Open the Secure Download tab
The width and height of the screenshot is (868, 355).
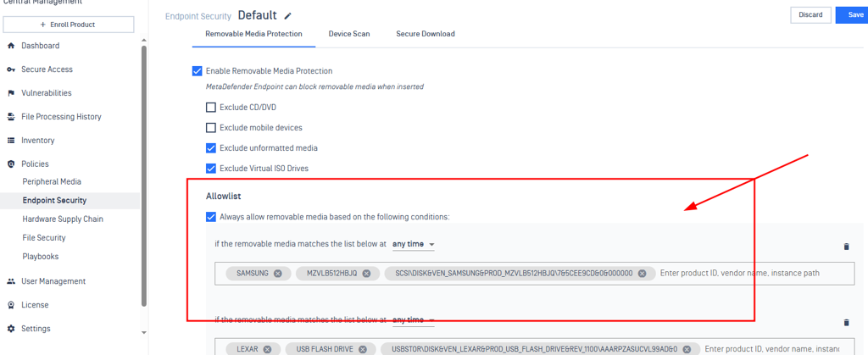coord(426,34)
